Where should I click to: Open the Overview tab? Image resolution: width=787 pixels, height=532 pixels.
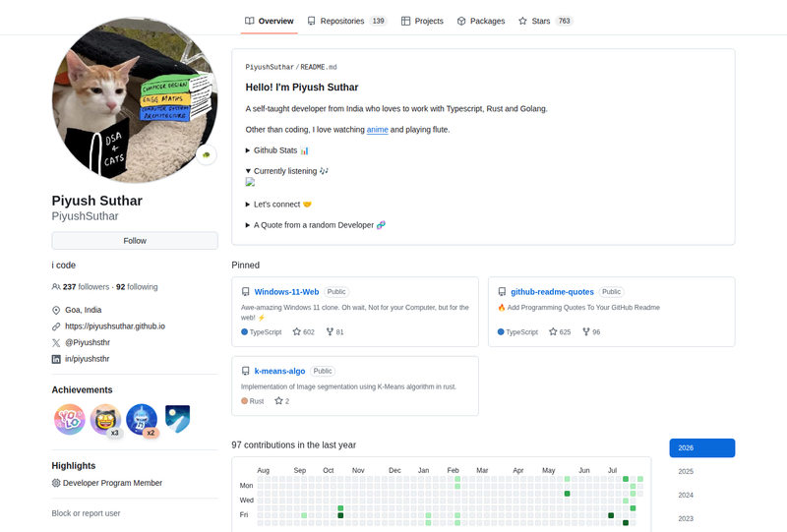[269, 21]
